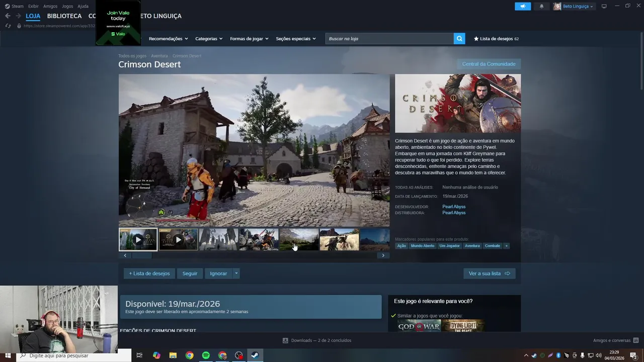Open the Exibir menu
This screenshot has height=362, width=644.
click(33, 6)
